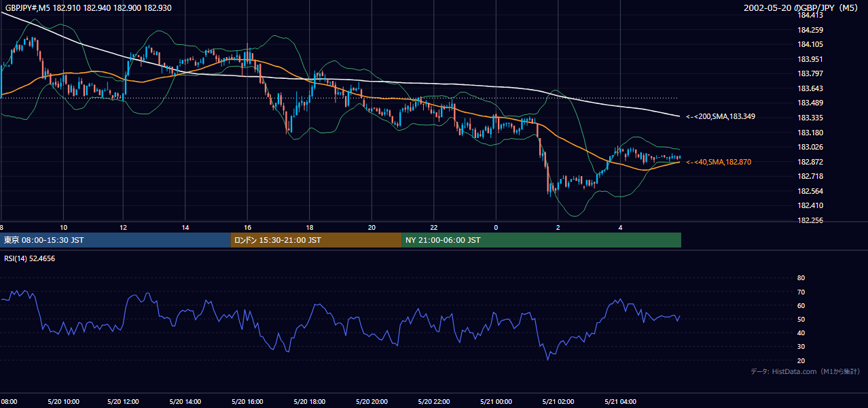Viewport: 868px width, 408px height.
Task: Click the price axis value 183.026
Action: (810, 147)
